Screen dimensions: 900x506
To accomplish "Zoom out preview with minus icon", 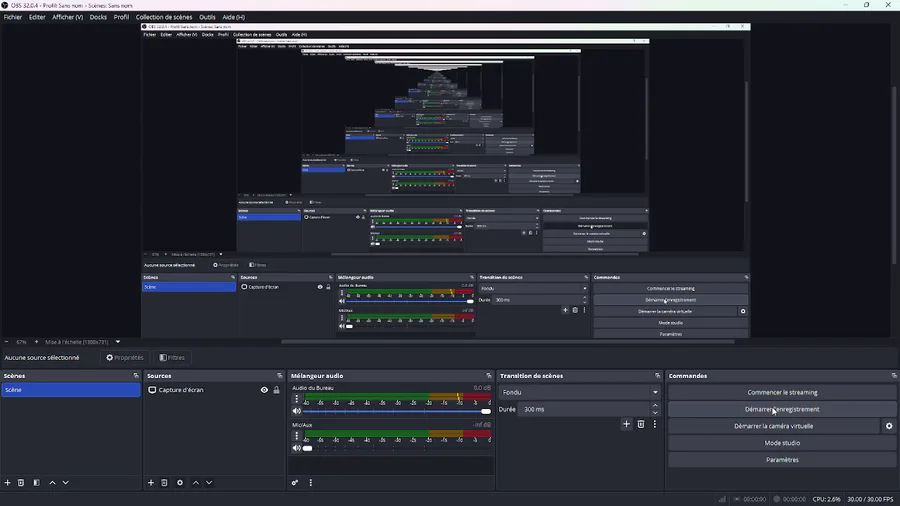I will pos(6,342).
